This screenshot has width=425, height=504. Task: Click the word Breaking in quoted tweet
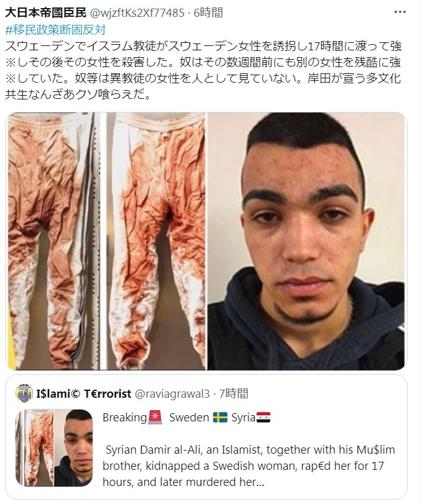click(x=125, y=418)
